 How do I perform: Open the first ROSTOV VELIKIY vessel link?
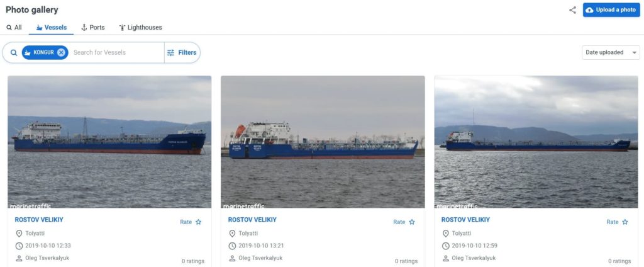[x=39, y=220]
